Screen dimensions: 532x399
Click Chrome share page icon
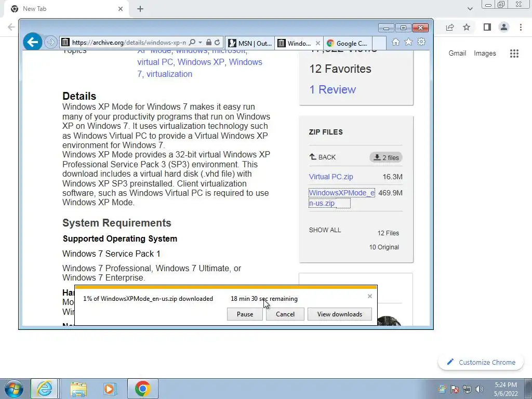450,27
